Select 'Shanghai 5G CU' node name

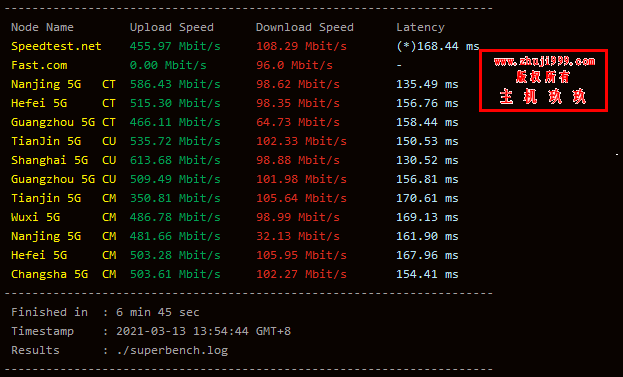pos(63,160)
